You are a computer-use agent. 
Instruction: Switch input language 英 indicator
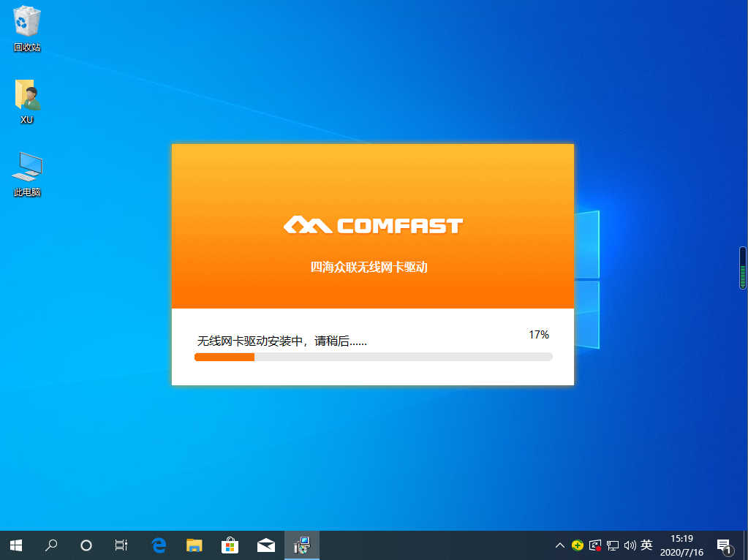tap(646, 545)
